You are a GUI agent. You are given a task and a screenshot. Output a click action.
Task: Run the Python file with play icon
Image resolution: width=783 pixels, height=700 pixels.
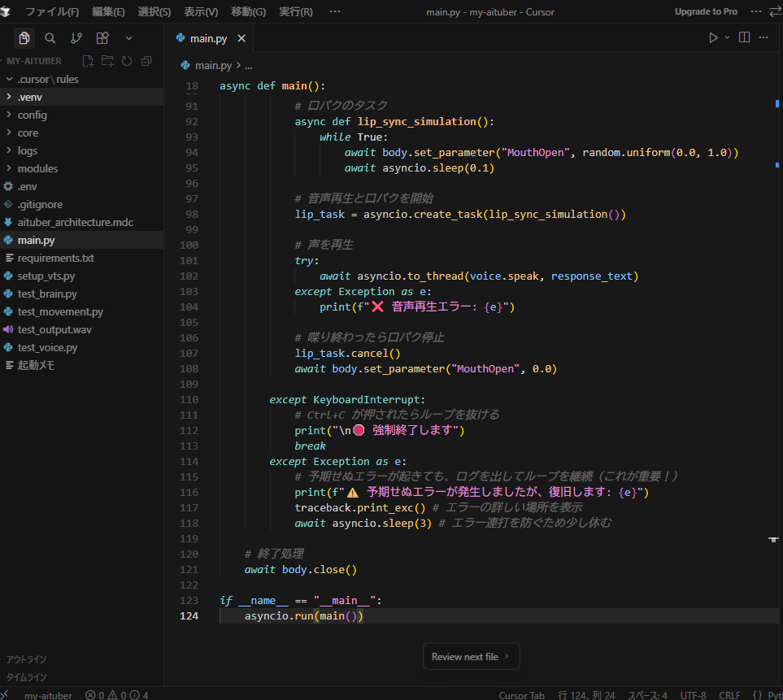click(713, 38)
